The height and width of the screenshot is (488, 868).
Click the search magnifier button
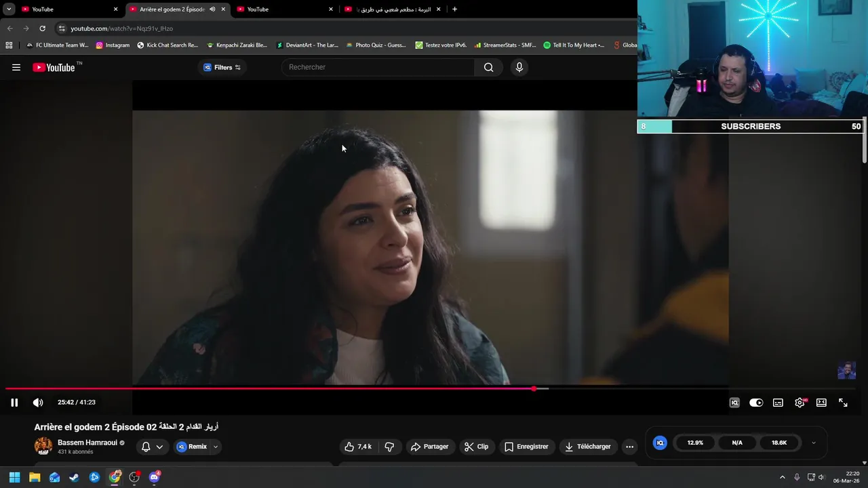point(488,67)
